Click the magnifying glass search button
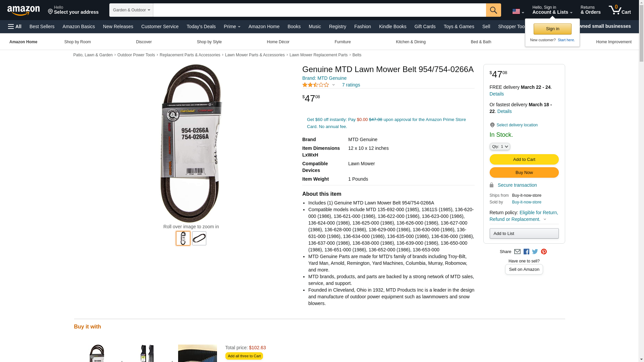Screen dimensions: 644x362 coord(493,10)
